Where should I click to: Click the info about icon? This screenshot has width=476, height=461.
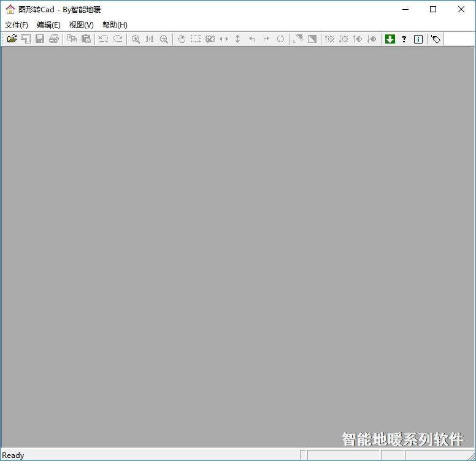(418, 39)
